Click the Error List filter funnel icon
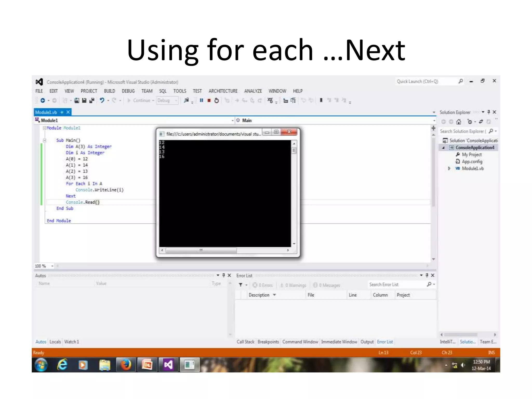Screen dimensions: 532x399 tap(241, 285)
